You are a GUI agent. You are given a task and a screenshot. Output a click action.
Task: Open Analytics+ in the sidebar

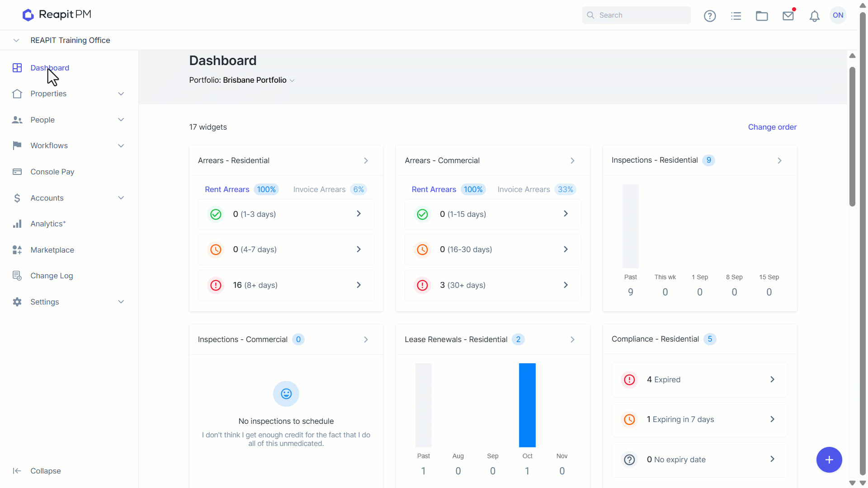(x=48, y=224)
